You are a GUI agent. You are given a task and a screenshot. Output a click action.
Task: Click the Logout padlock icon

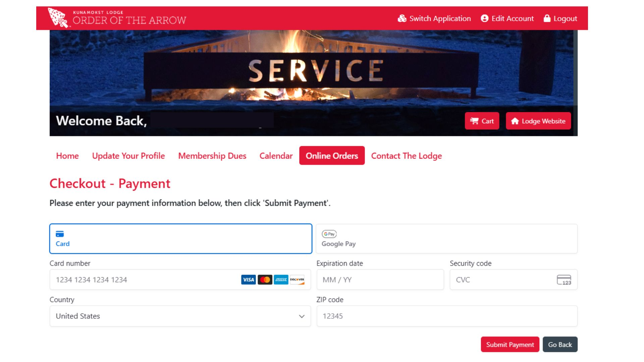click(x=547, y=18)
